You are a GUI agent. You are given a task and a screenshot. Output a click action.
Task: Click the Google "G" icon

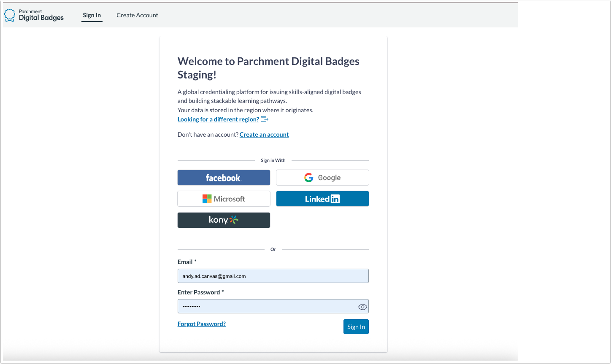[308, 177]
